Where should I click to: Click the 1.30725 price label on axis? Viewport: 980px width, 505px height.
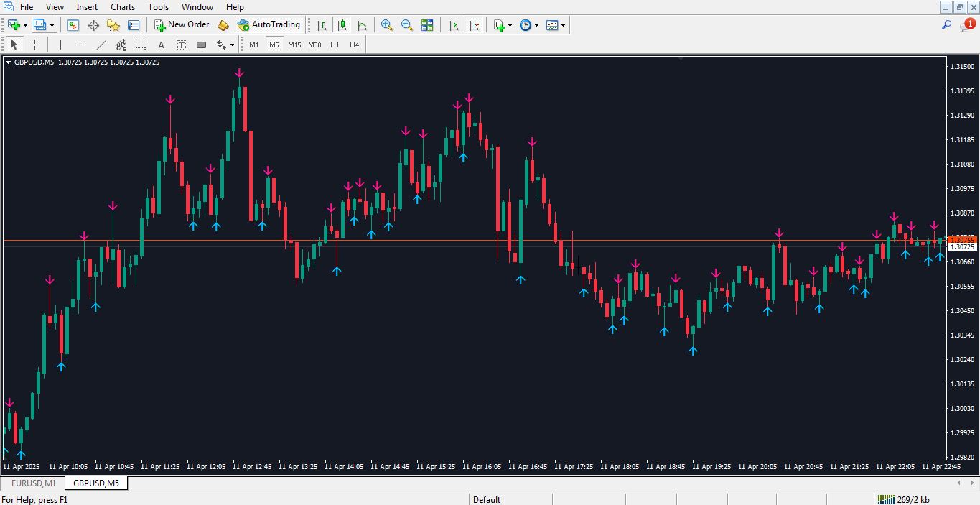pyautogui.click(x=961, y=247)
